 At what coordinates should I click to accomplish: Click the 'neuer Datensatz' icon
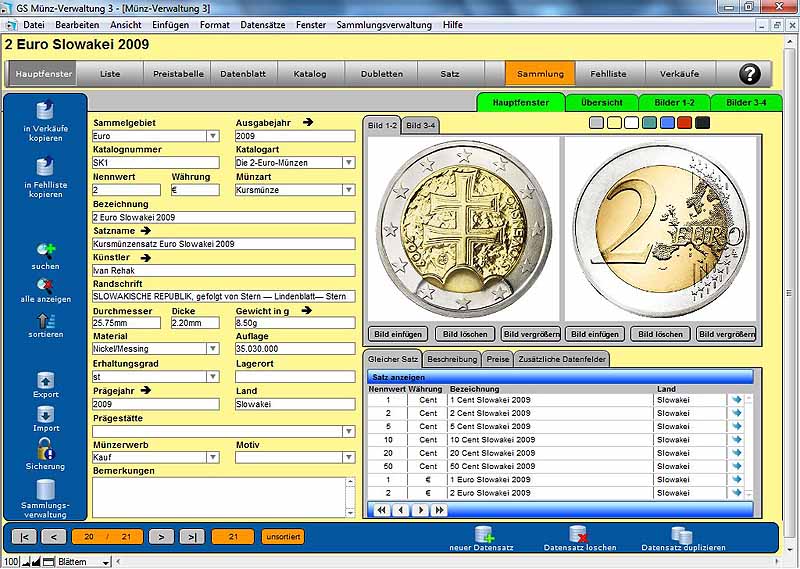coord(483,534)
